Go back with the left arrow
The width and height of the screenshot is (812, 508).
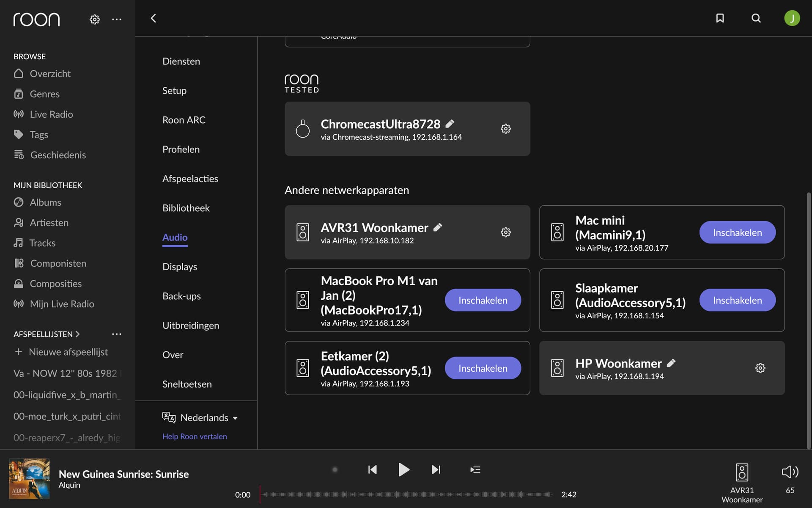(x=154, y=18)
